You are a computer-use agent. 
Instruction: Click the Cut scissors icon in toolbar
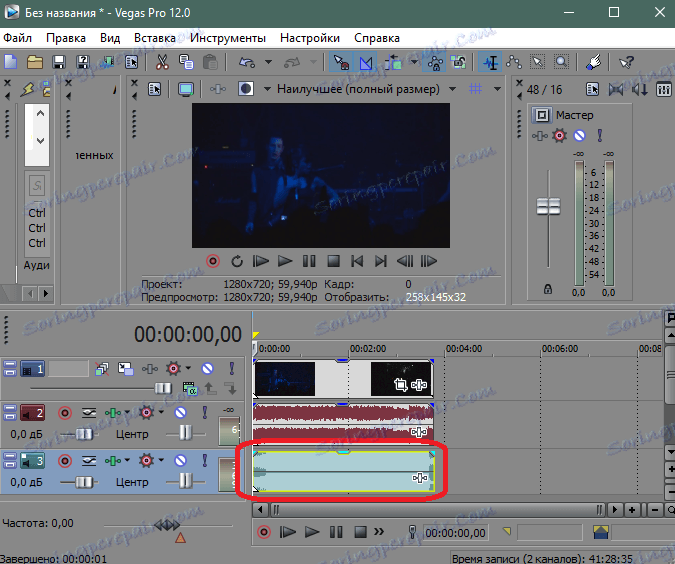[x=160, y=62]
